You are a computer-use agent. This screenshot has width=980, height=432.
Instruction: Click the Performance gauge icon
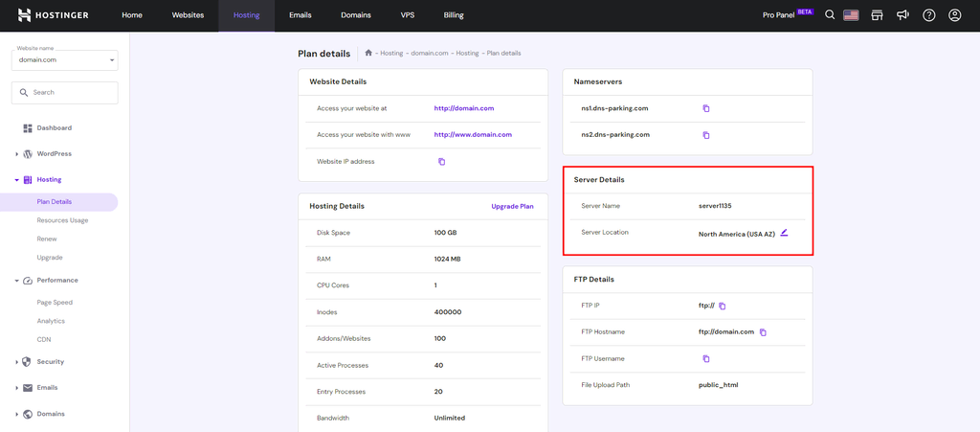point(28,281)
